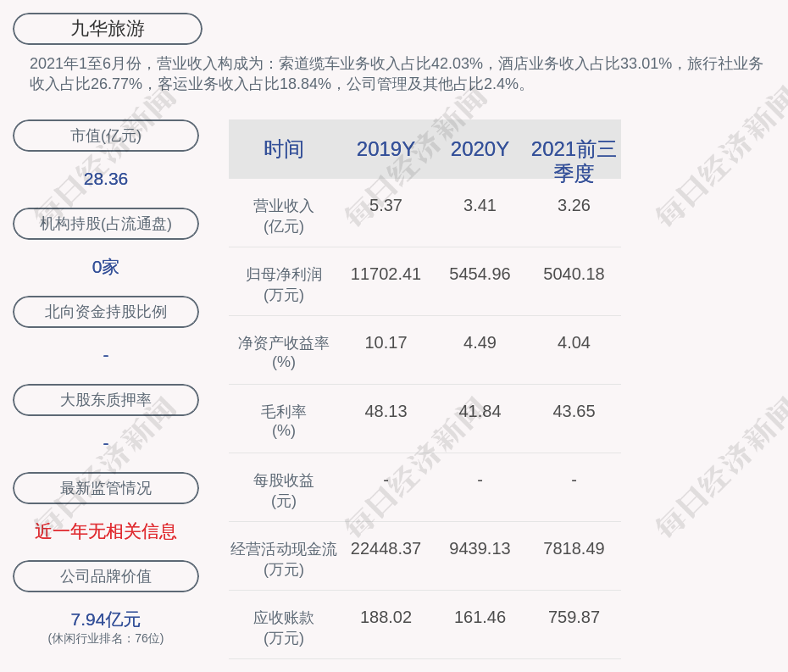Select gross margin value 48.13
The height and width of the screenshot is (672, 788).
click(x=386, y=411)
